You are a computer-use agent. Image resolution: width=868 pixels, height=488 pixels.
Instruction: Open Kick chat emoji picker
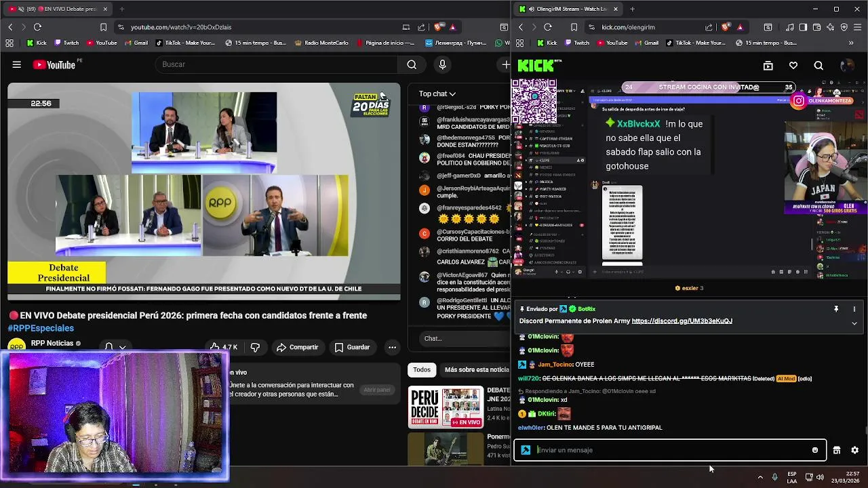click(x=815, y=450)
